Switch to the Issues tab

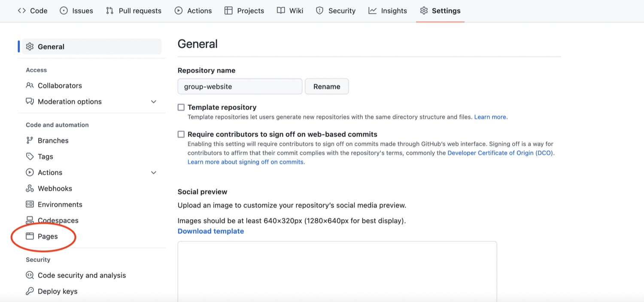[76, 11]
